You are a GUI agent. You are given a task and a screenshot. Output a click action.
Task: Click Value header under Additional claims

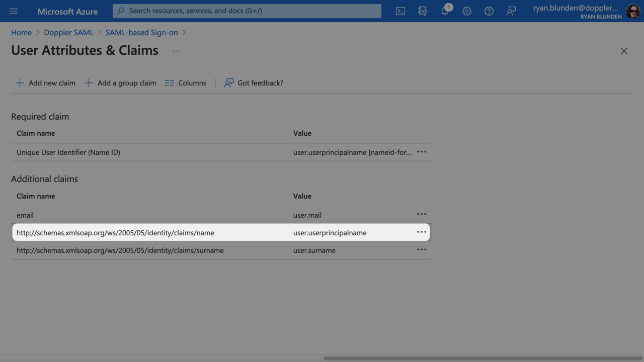pos(302,196)
